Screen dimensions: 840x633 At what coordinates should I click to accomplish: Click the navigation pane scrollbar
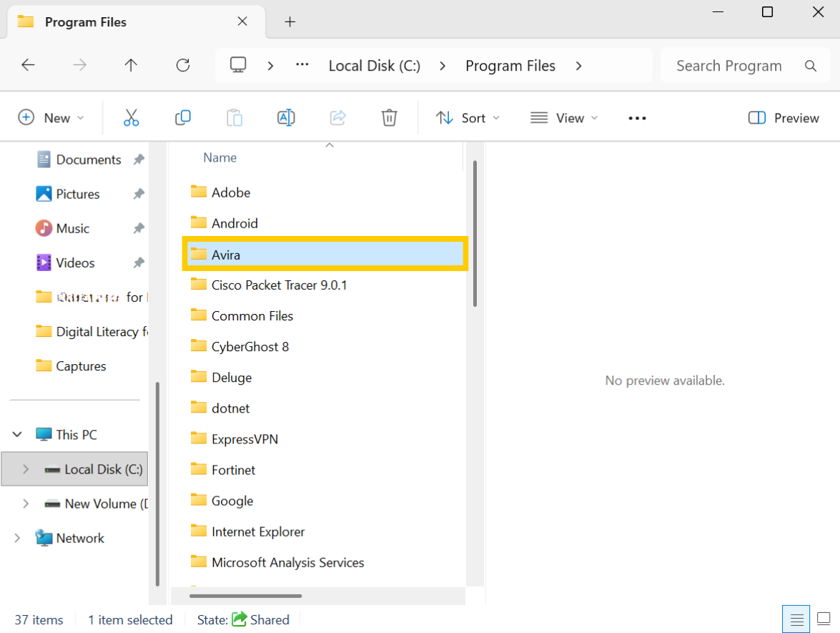pyautogui.click(x=157, y=484)
